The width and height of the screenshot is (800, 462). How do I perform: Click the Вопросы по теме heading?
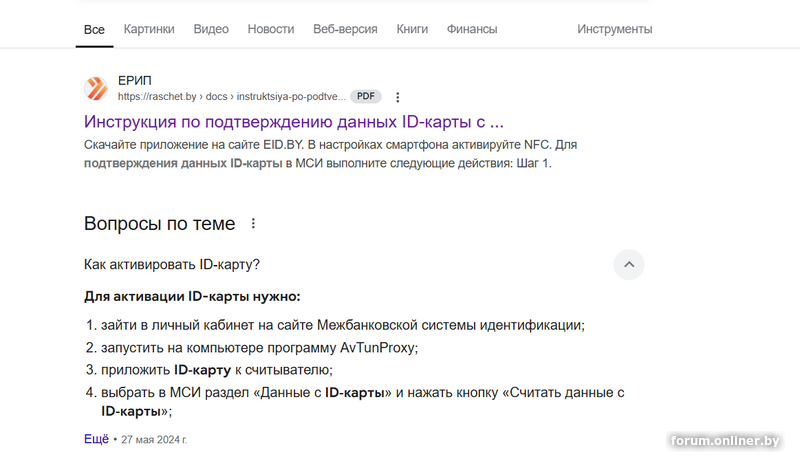(160, 223)
